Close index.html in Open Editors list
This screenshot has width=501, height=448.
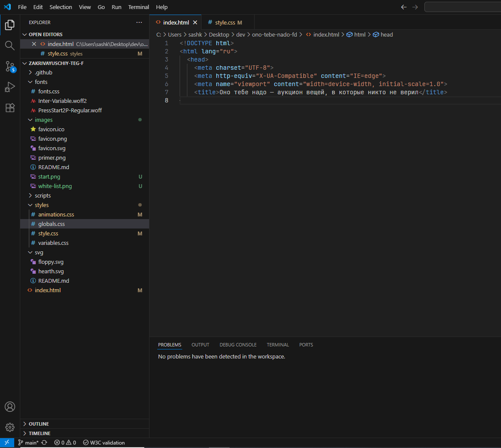34,44
